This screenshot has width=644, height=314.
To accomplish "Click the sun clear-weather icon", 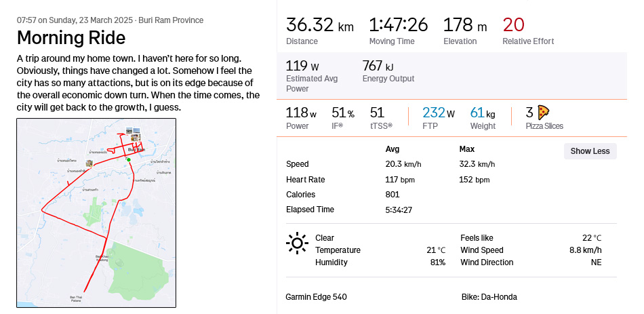I will (x=297, y=243).
